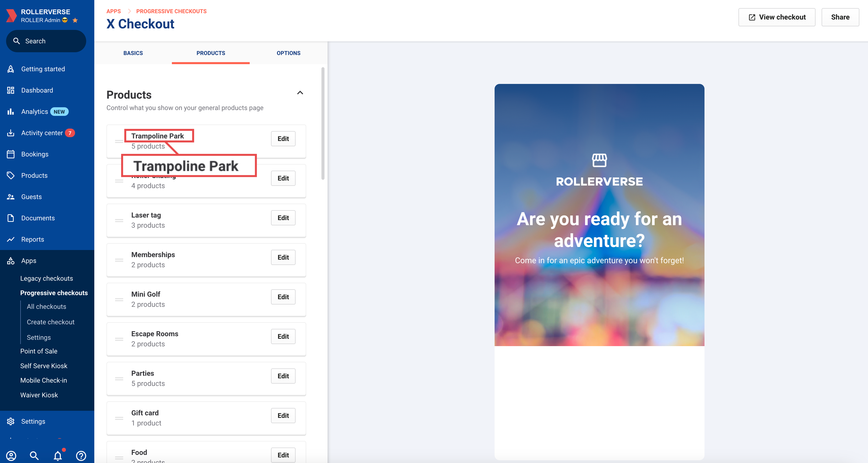Screen dimensions: 868x463
Task: Grab the Laser tag drag handle
Action: [119, 220]
